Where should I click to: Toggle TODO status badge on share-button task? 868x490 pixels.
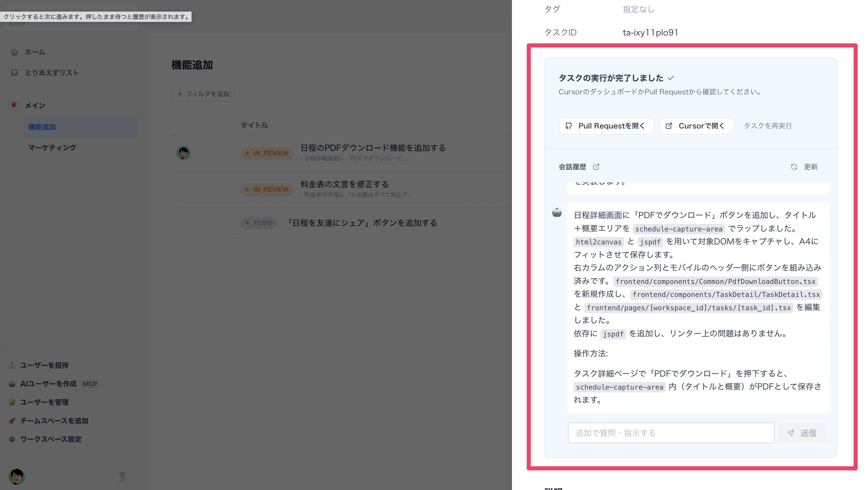259,223
